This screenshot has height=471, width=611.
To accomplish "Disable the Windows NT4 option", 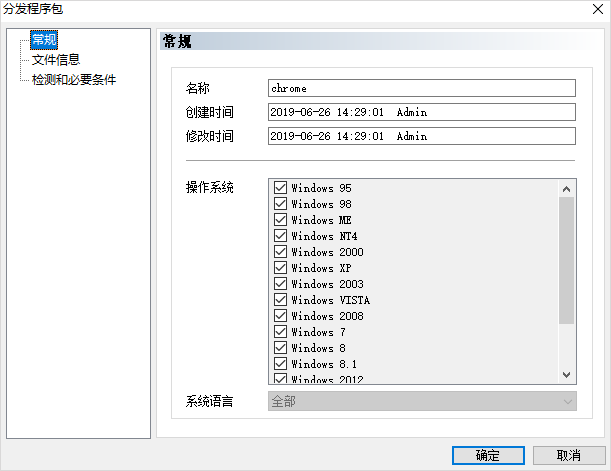I will (x=280, y=236).
